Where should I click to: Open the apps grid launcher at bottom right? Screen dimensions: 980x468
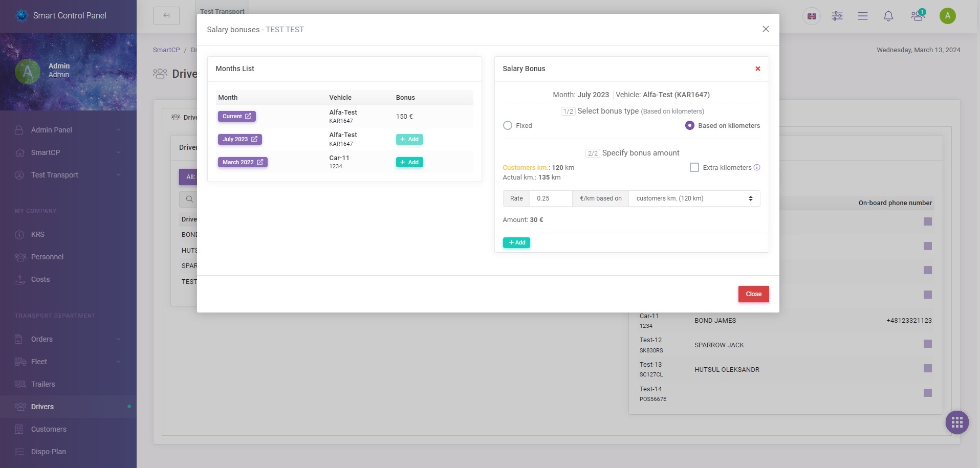pyautogui.click(x=956, y=422)
